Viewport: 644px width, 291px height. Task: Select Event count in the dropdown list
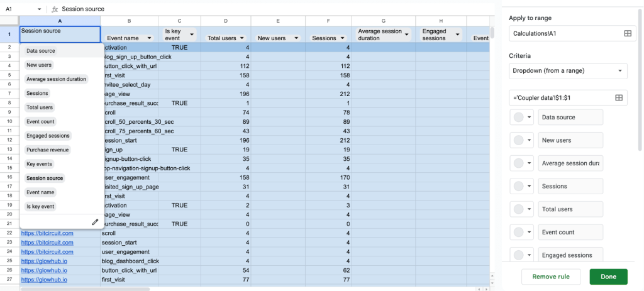[40, 121]
